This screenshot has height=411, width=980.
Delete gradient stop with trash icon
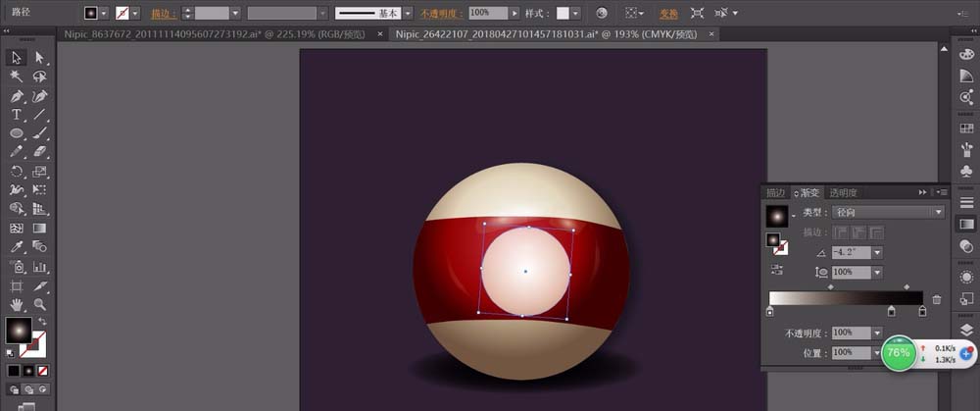pos(936,299)
